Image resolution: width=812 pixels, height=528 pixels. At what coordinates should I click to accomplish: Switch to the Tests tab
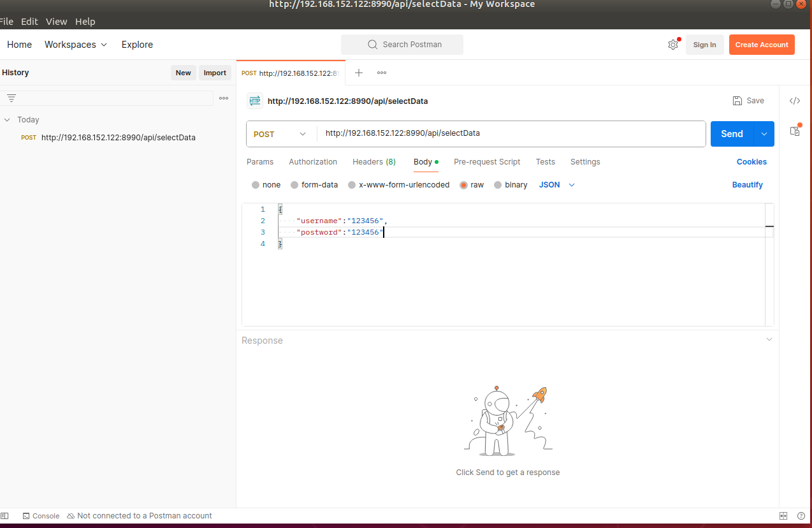(545, 162)
